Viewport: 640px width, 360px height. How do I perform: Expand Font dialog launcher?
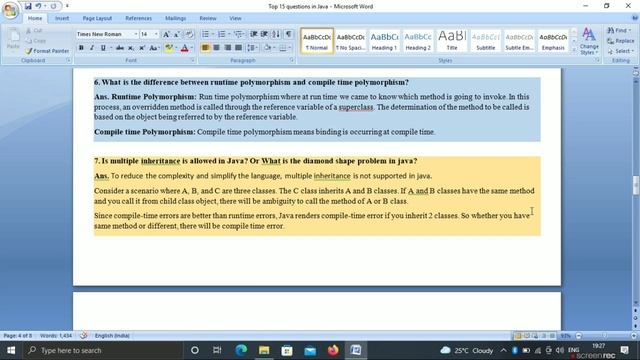click(192, 60)
